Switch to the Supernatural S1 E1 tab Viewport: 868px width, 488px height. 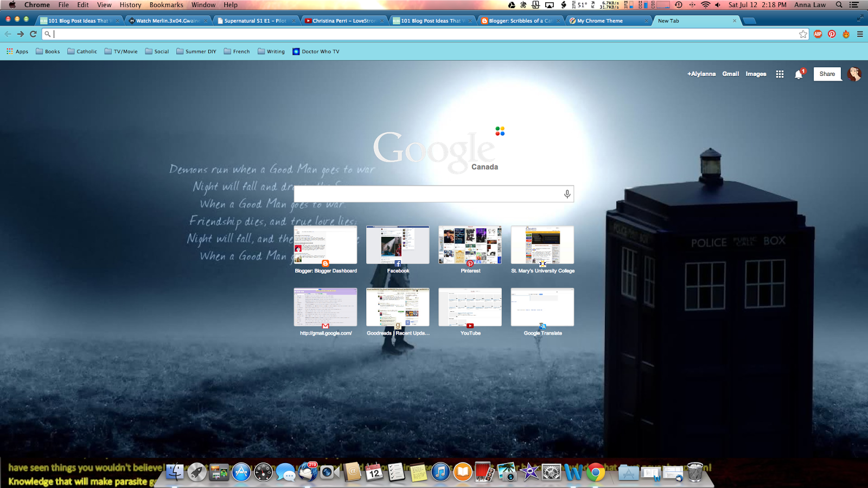(255, 21)
